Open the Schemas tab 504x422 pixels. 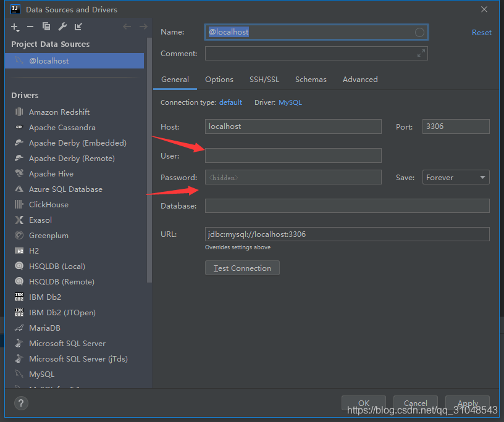pyautogui.click(x=311, y=80)
